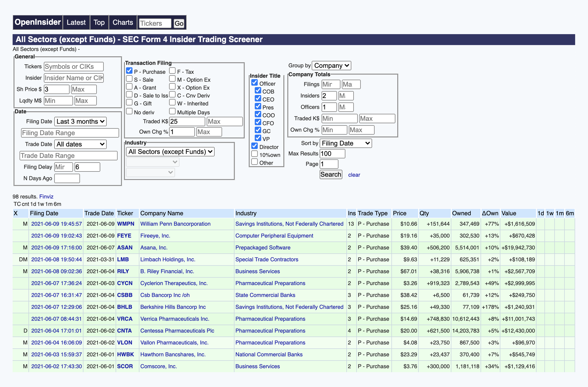Screen dimensions: 588x387
Task: Check the Multiple Days checkbox
Action: click(172, 111)
